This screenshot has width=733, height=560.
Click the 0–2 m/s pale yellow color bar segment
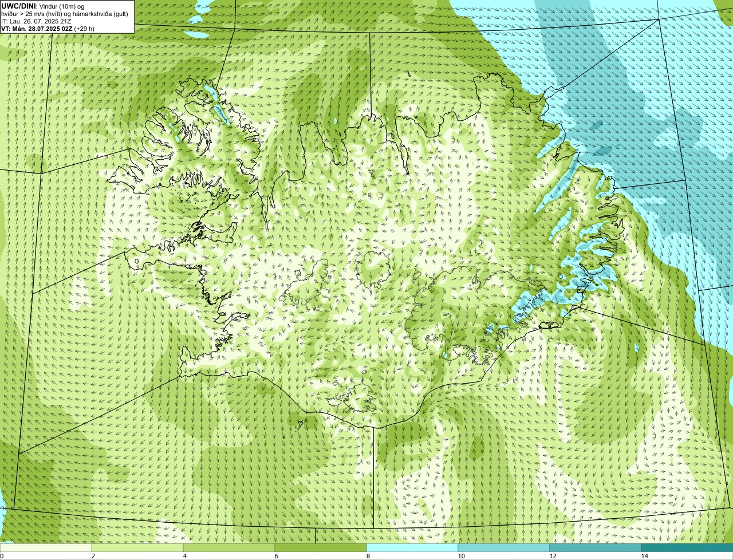click(x=46, y=547)
